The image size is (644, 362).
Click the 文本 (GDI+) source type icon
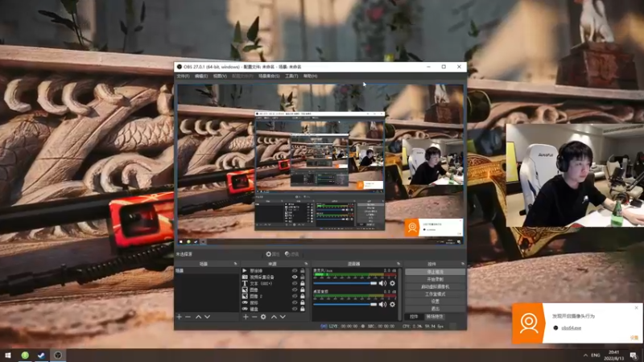pos(245,283)
